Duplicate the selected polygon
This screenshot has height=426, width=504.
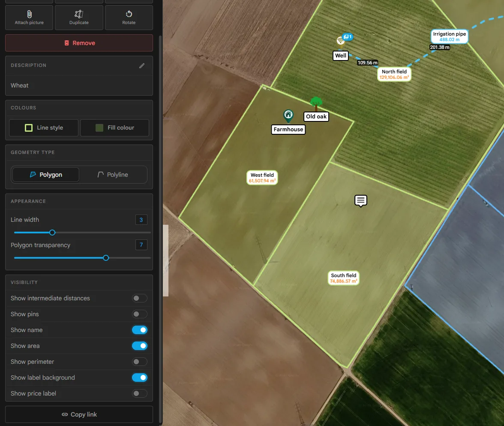79,18
